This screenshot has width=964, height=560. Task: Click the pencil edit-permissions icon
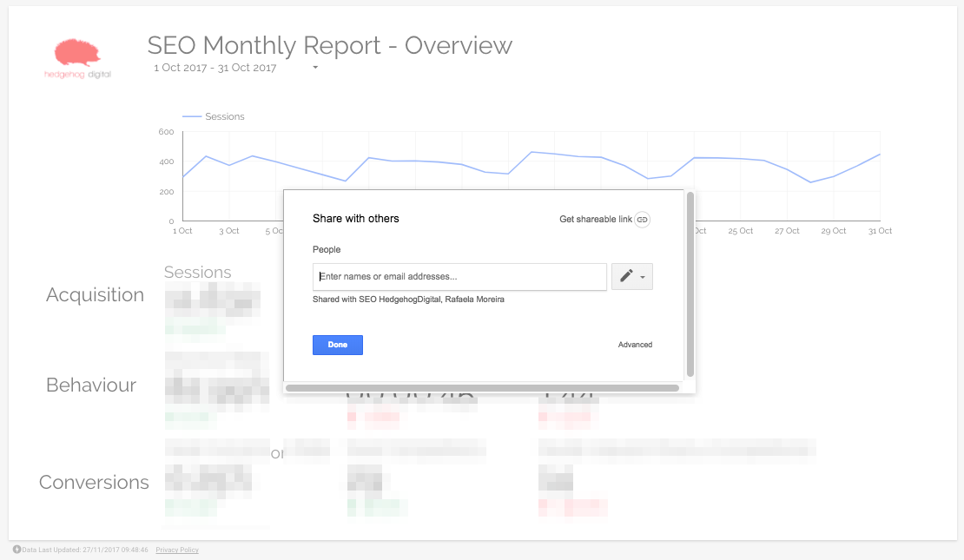pos(625,276)
